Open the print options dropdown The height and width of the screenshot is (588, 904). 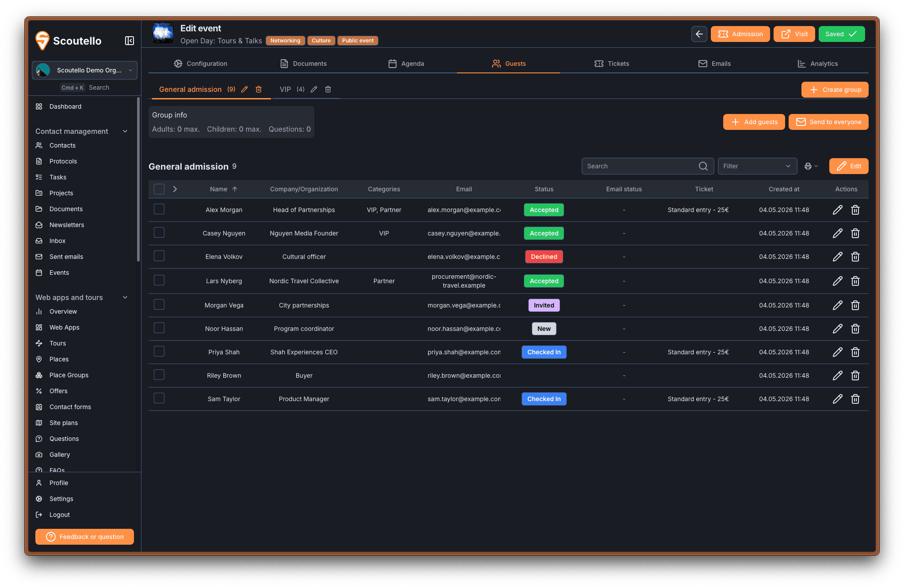click(x=811, y=166)
